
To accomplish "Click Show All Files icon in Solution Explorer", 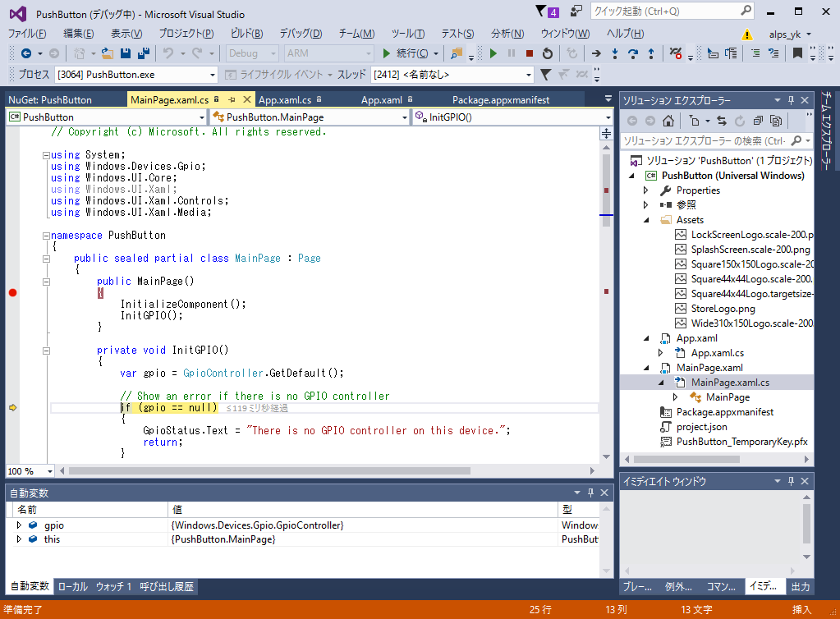I will pyautogui.click(x=776, y=121).
